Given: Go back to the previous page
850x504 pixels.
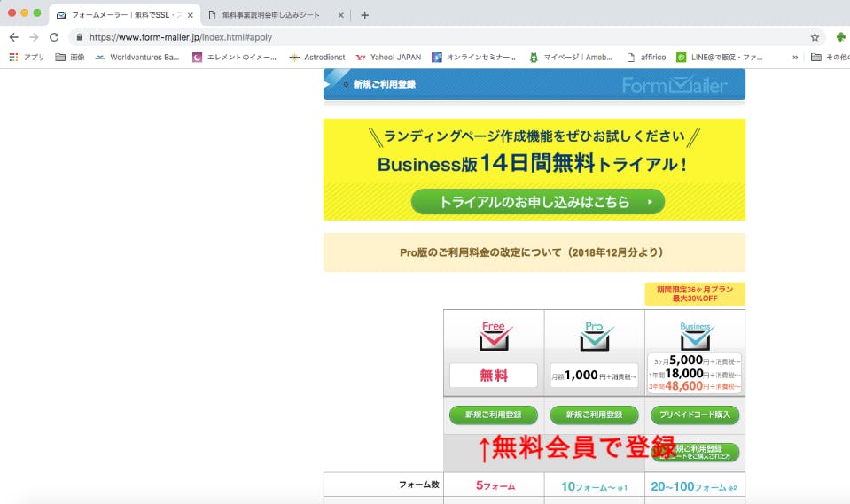Looking at the screenshot, I should click(x=13, y=37).
